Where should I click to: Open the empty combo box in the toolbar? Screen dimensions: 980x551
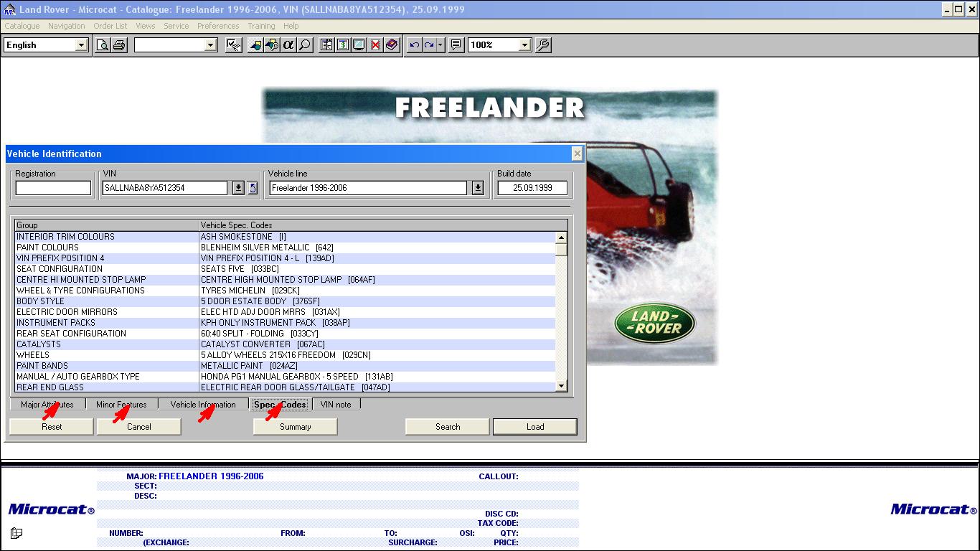click(210, 45)
